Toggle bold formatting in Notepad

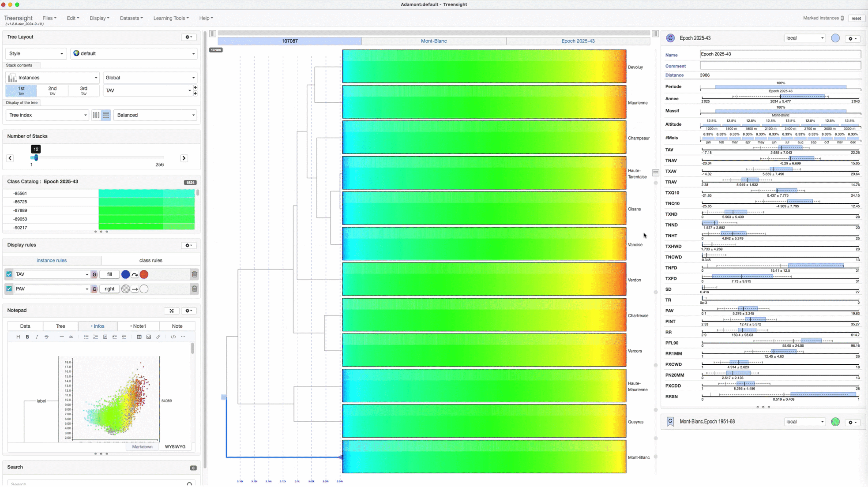(x=27, y=337)
